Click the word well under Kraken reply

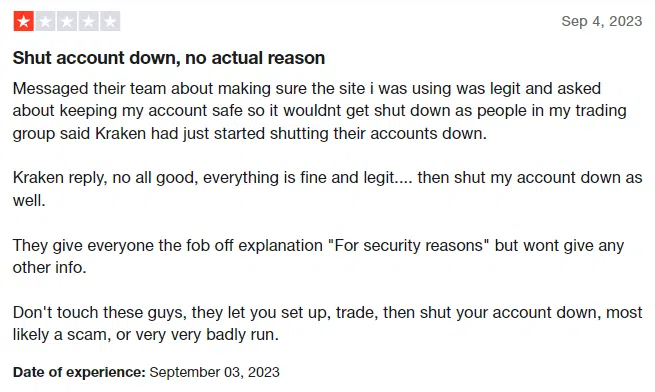coord(29,201)
